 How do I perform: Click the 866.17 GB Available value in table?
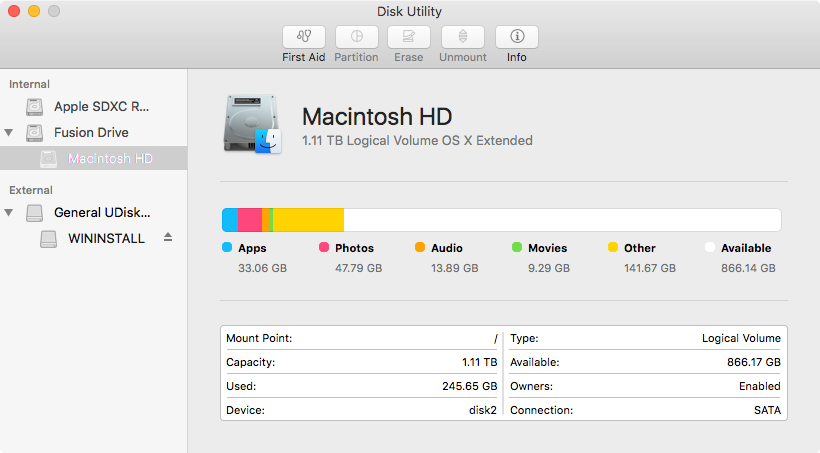(754, 363)
